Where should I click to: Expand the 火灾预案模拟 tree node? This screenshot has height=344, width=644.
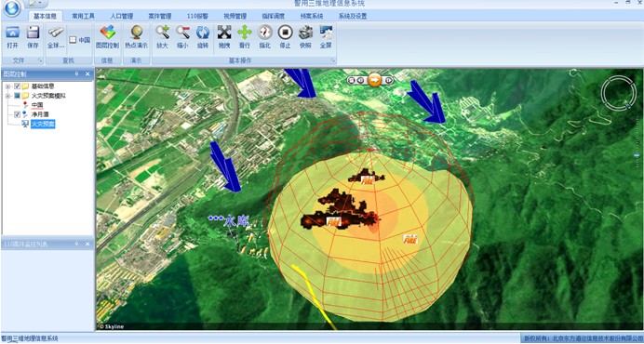(7, 96)
